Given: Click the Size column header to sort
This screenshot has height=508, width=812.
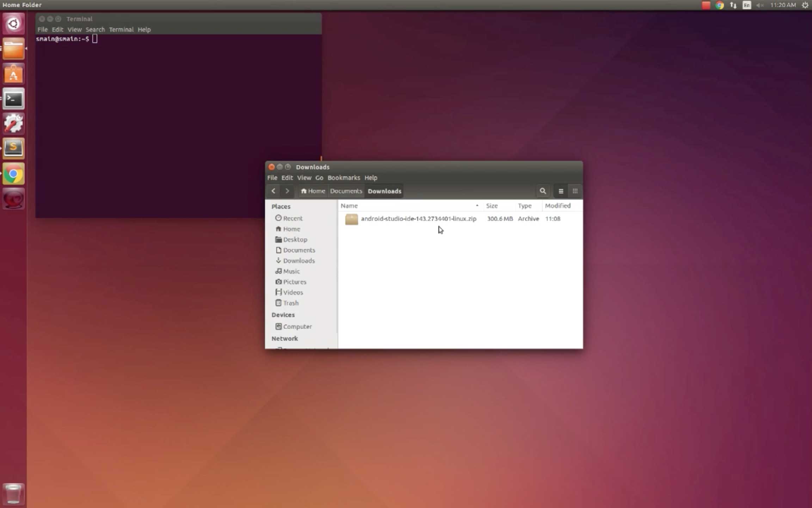Looking at the screenshot, I should coord(492,205).
